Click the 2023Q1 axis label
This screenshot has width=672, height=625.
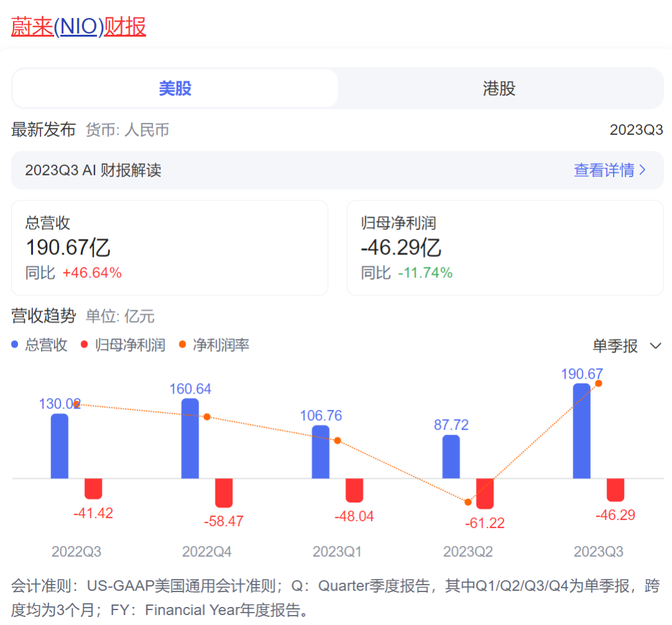(x=337, y=552)
